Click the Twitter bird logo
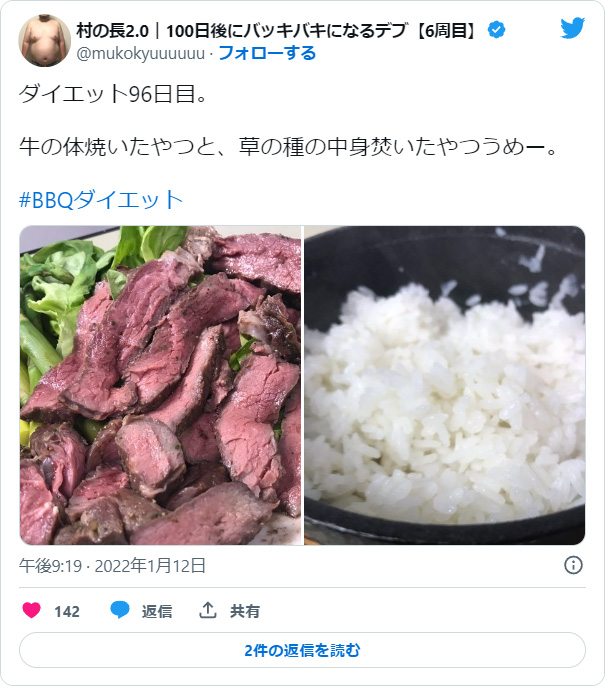This screenshot has width=605, height=693. tap(573, 28)
